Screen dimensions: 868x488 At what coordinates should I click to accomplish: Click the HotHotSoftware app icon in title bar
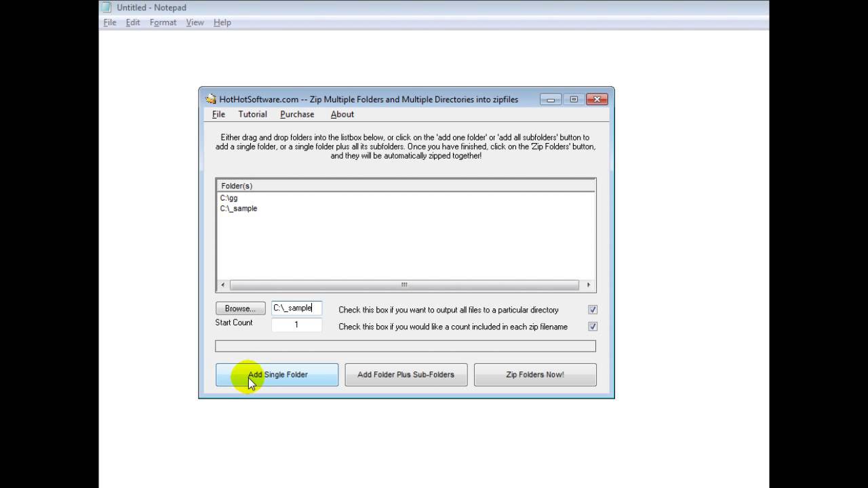(x=211, y=99)
